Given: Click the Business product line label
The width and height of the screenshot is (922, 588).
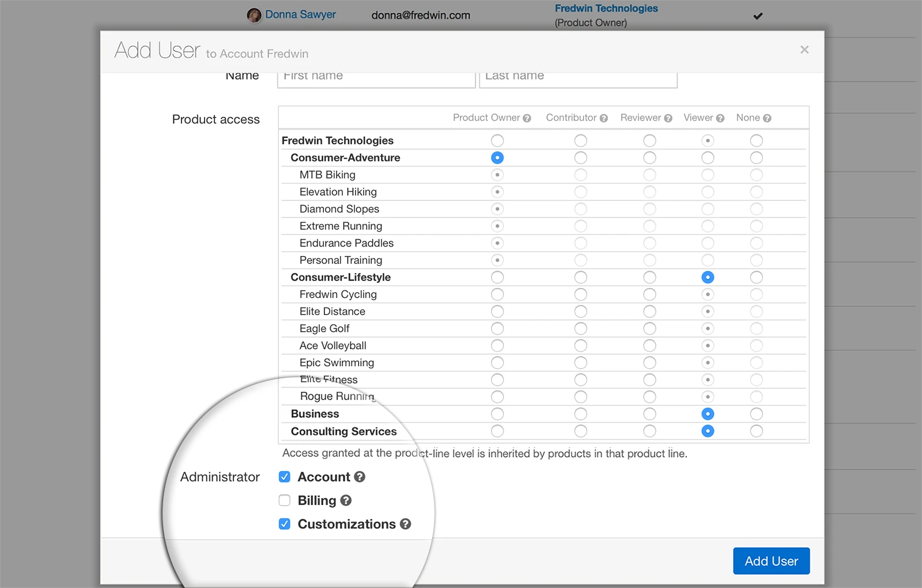Looking at the screenshot, I should 315,414.
